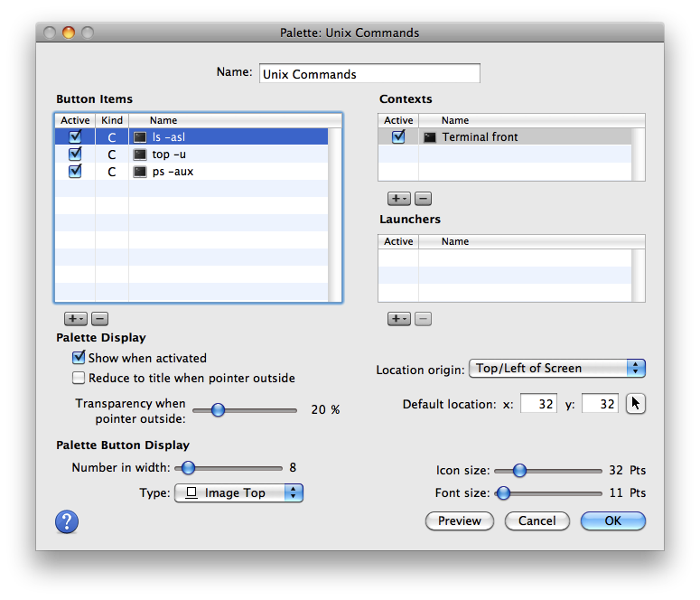Click the Name text field

coord(369,73)
